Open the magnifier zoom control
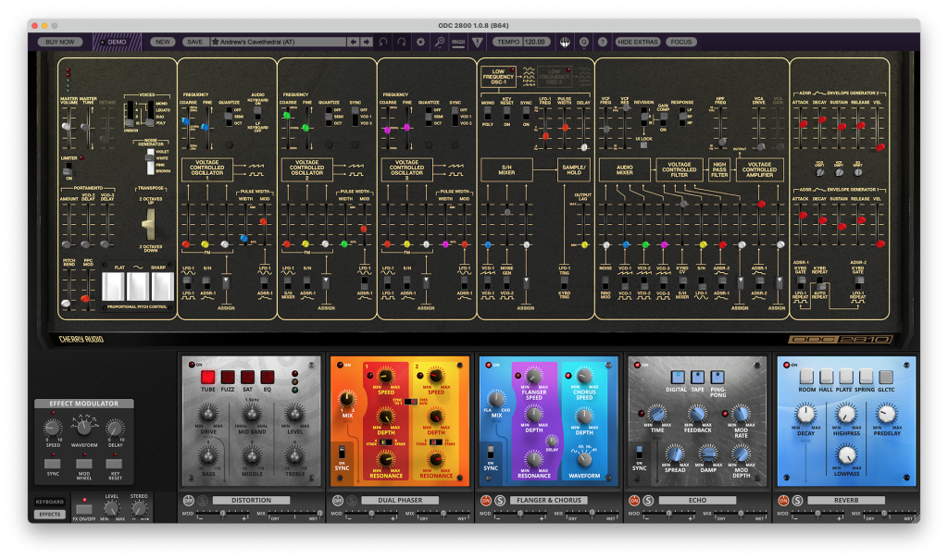 (440, 42)
